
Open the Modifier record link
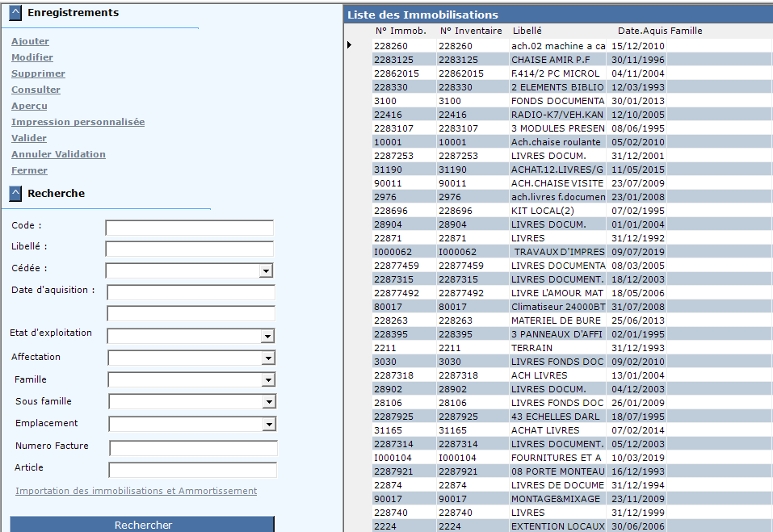[x=32, y=57]
